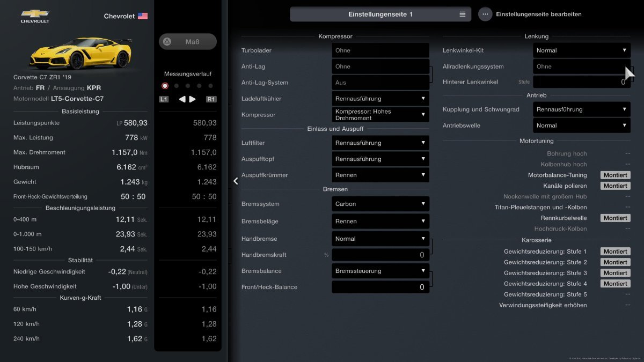The height and width of the screenshot is (362, 644).
Task: Toggle Rennkurbelwelle Montiert state
Action: tap(615, 218)
